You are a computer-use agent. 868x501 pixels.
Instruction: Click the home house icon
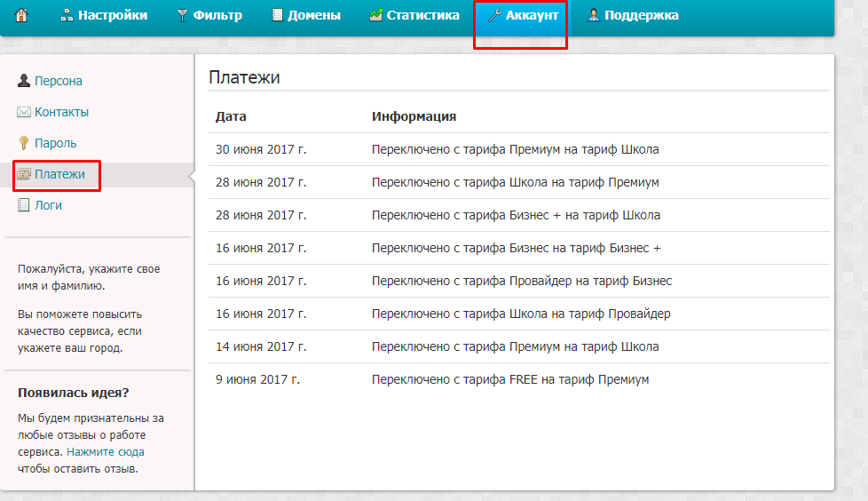point(21,15)
